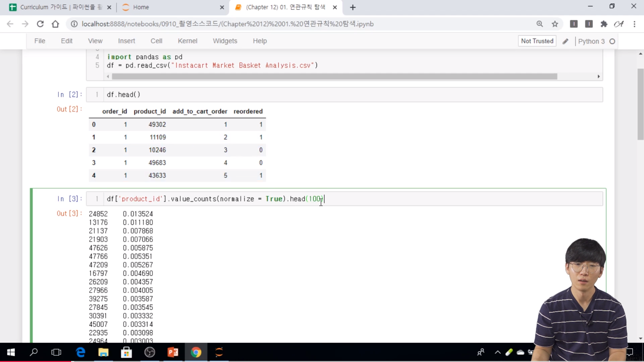Open a new browser tab
Image resolution: width=644 pixels, height=362 pixels.
point(353,7)
